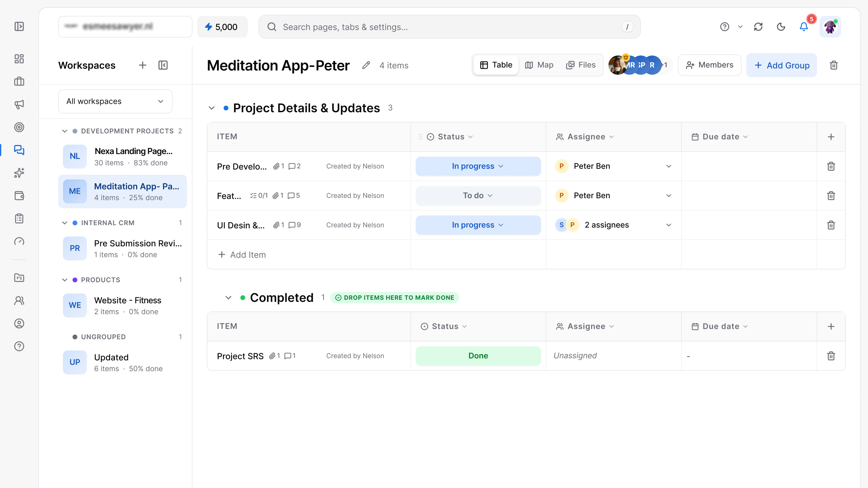The width and height of the screenshot is (868, 488).
Task: Open UI Desin 2 assignees dropdown
Action: [613, 225]
